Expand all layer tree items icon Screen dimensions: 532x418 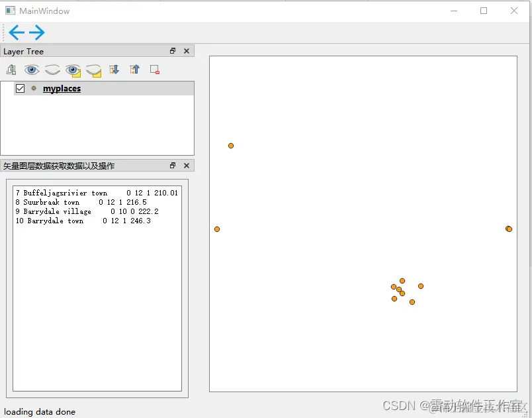click(x=114, y=70)
